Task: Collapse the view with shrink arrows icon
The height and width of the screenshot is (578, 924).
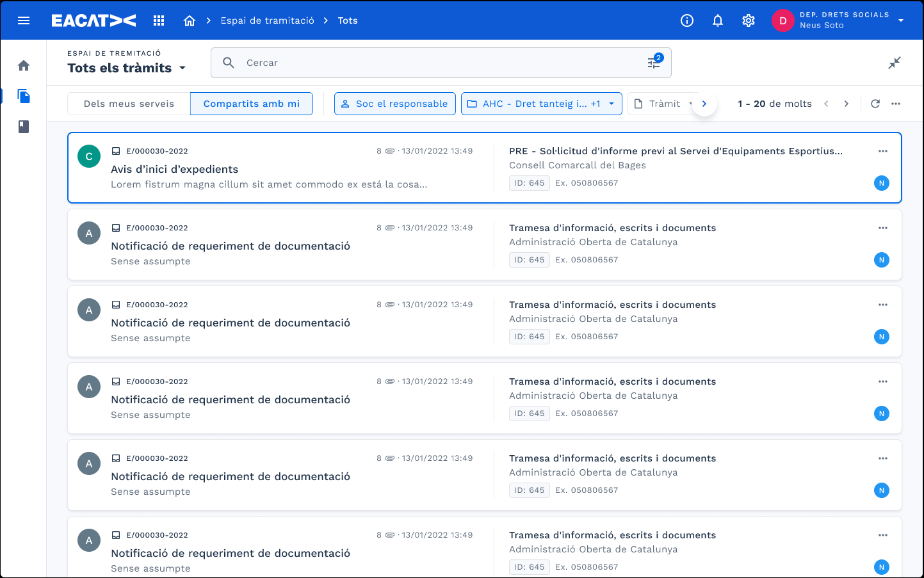Action: (895, 63)
